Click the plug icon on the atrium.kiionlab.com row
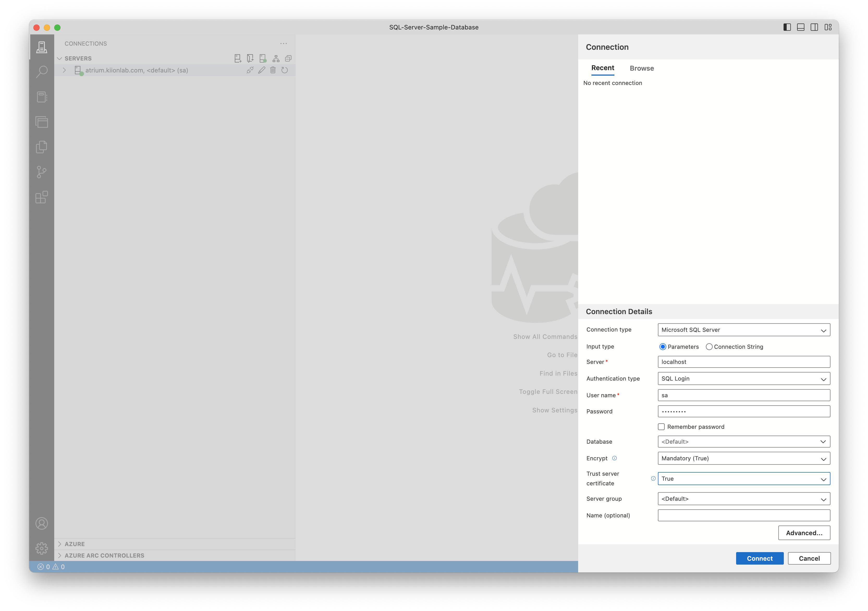 coord(250,70)
